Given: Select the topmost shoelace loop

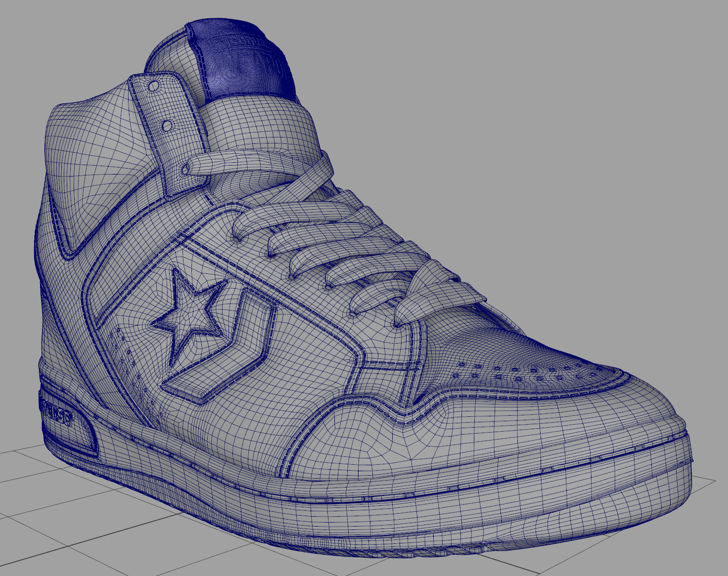Looking at the screenshot, I should point(257,166).
